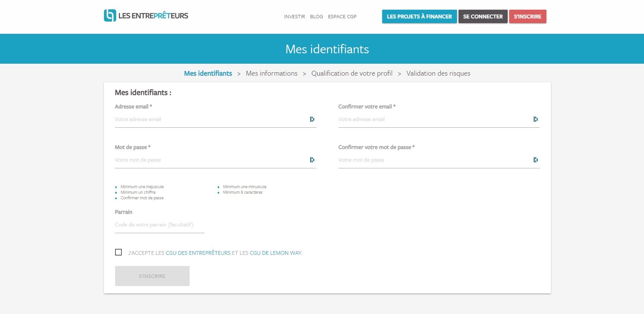Screen dimensions: 644x314
Task: Click the 'Minimum 8 caractères' requirement text
Action: (242, 193)
